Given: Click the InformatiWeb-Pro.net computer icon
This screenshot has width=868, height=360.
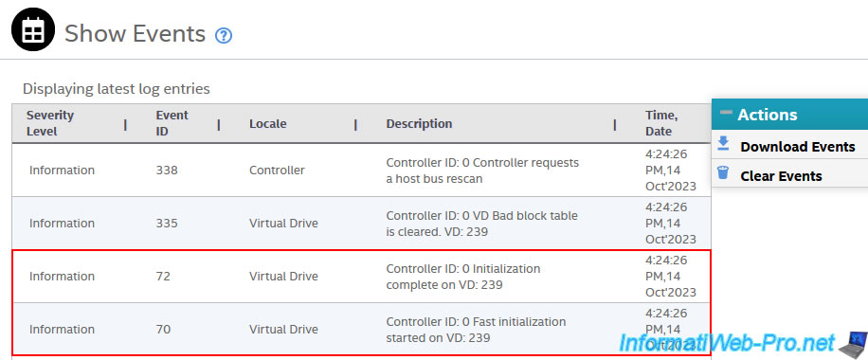Looking at the screenshot, I should click(x=853, y=345).
